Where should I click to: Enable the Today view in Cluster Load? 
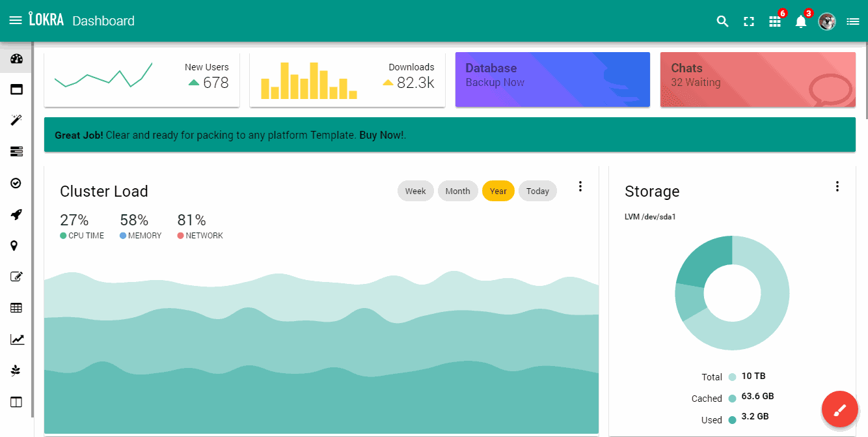coord(537,190)
